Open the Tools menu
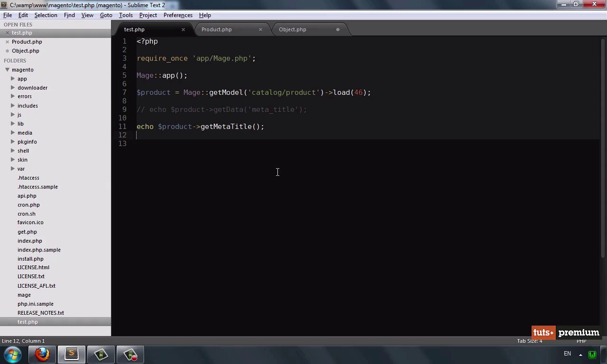Image resolution: width=607 pixels, height=364 pixels. pyautogui.click(x=126, y=15)
